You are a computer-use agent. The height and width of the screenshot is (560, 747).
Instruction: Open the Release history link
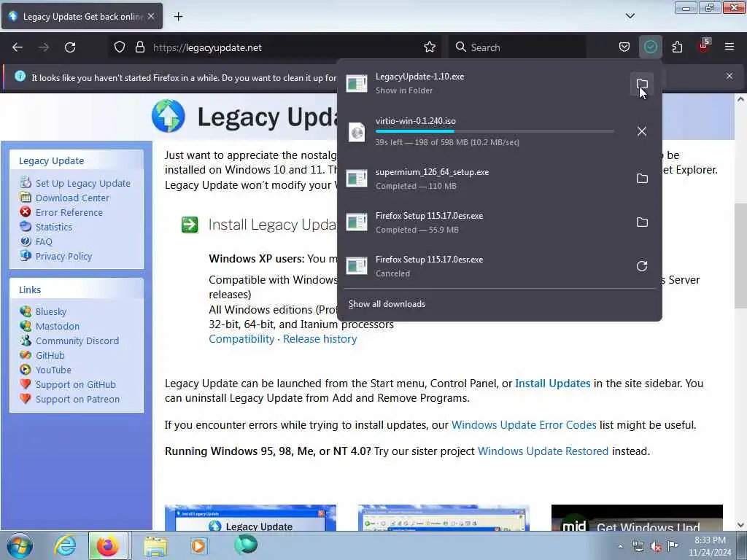click(320, 339)
